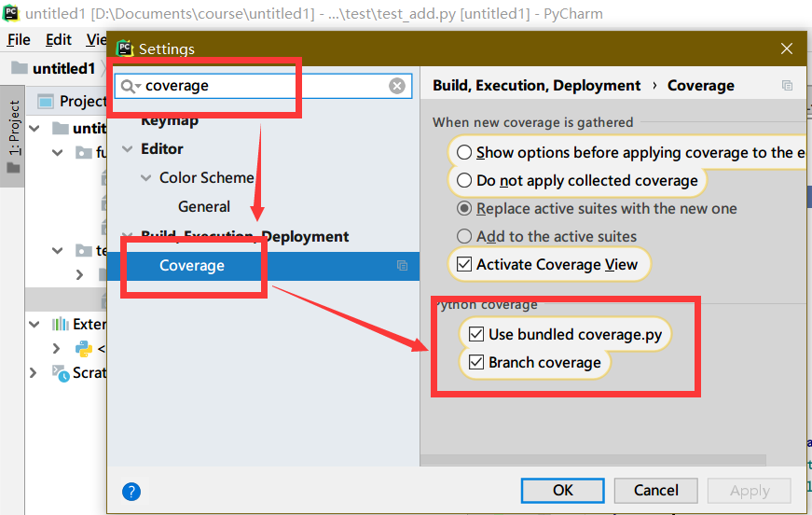Click External Libraries bar-chart icon
The width and height of the screenshot is (812, 515).
tap(60, 325)
